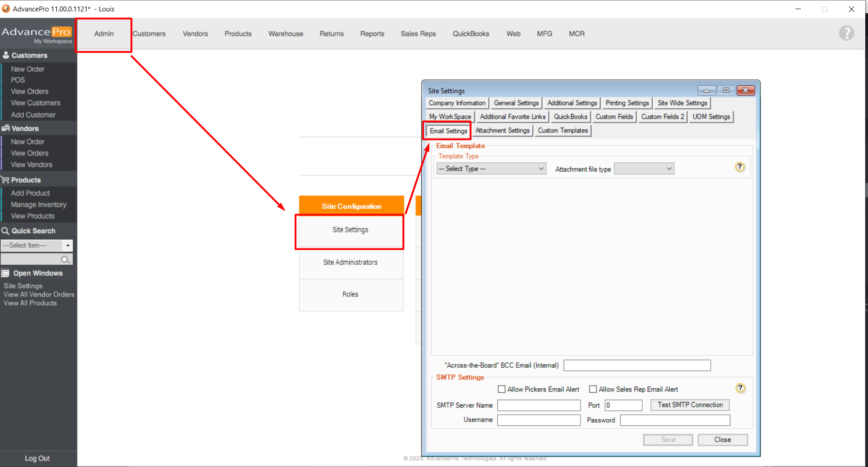Screen dimensions: 868x467
Task: Click the Customers person icon in sidebar
Action: (6, 55)
